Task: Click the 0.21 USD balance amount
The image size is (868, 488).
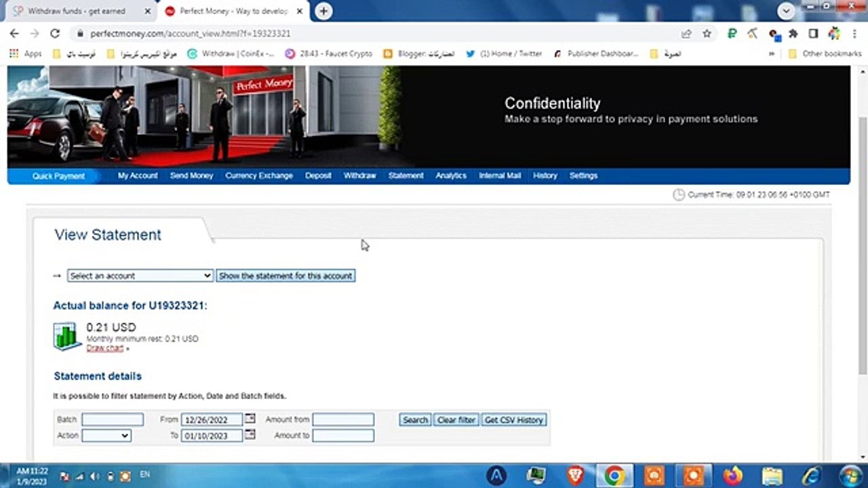Action: (x=111, y=327)
